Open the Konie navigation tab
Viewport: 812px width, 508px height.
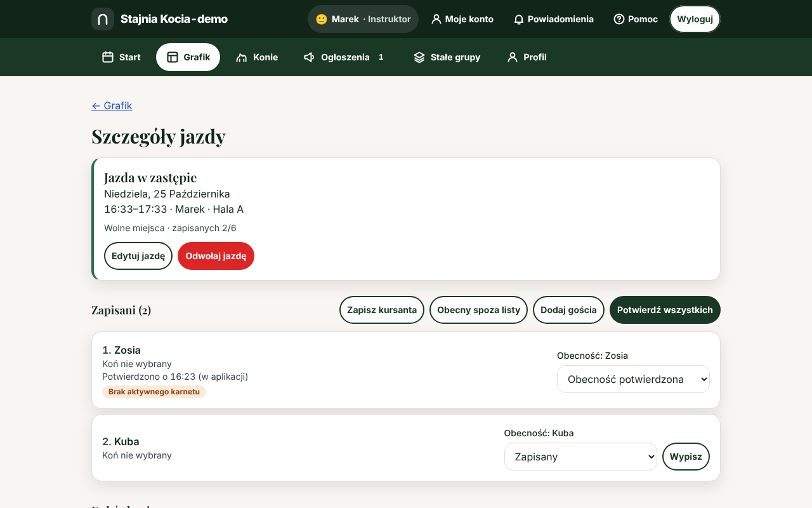click(257, 57)
